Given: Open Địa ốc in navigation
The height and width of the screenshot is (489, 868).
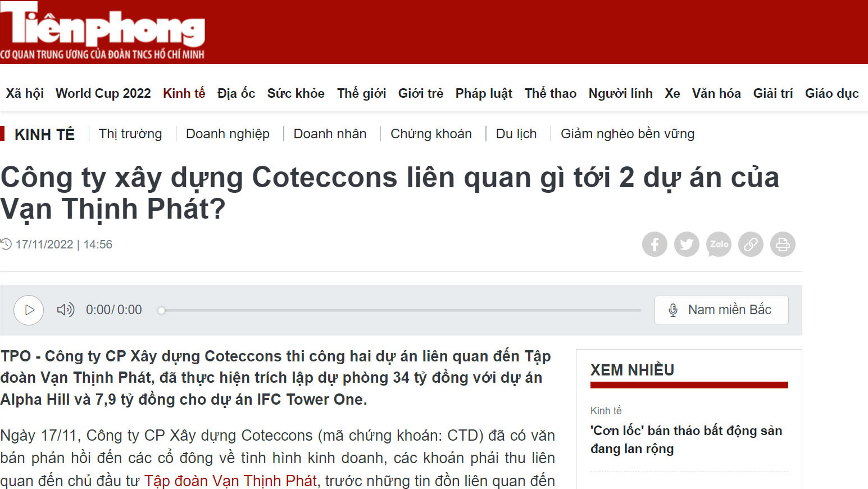Looking at the screenshot, I should 236,93.
